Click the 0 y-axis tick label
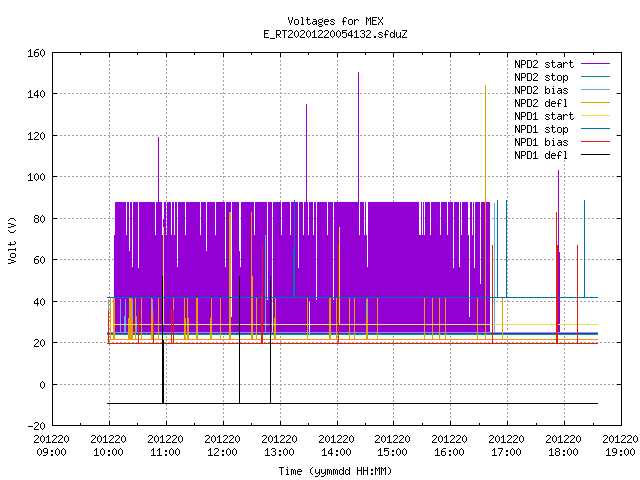The width and height of the screenshot is (640, 480). pos(42,385)
